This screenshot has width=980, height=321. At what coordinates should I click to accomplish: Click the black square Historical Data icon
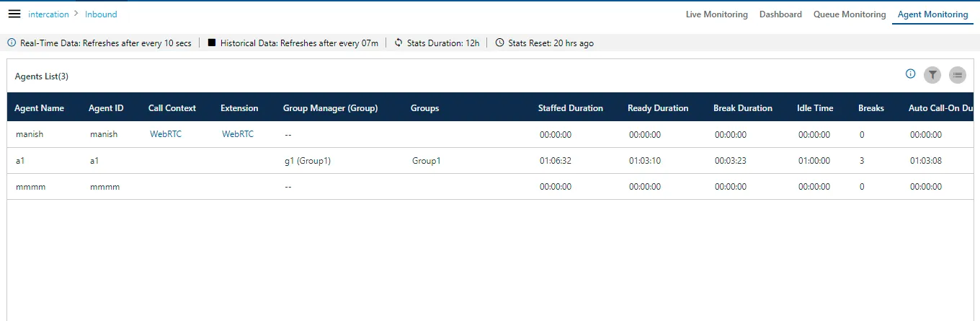point(212,43)
